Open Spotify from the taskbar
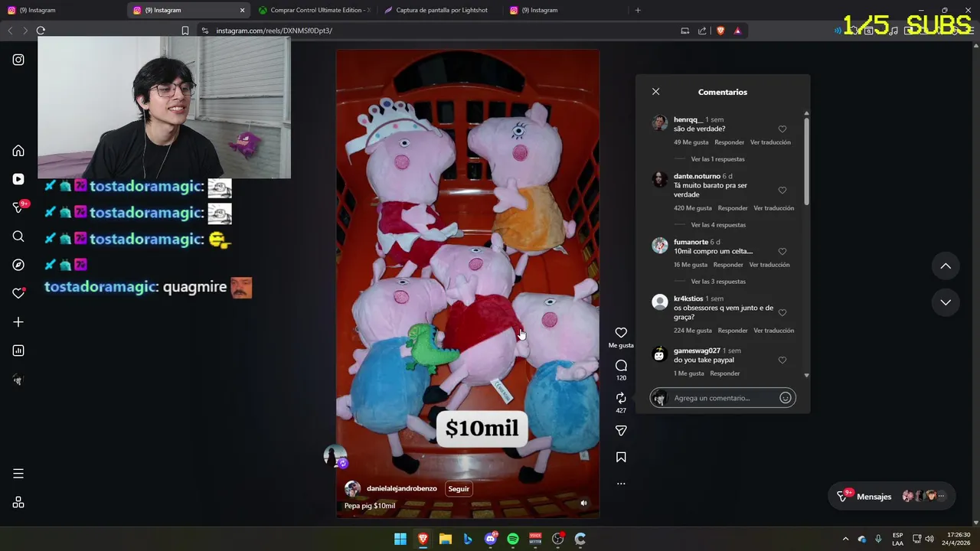 [513, 539]
